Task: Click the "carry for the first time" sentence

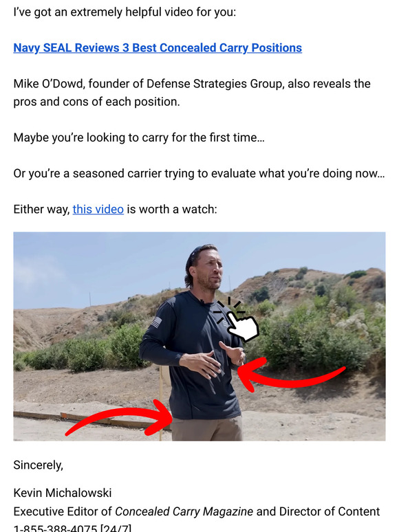Action: pos(139,137)
